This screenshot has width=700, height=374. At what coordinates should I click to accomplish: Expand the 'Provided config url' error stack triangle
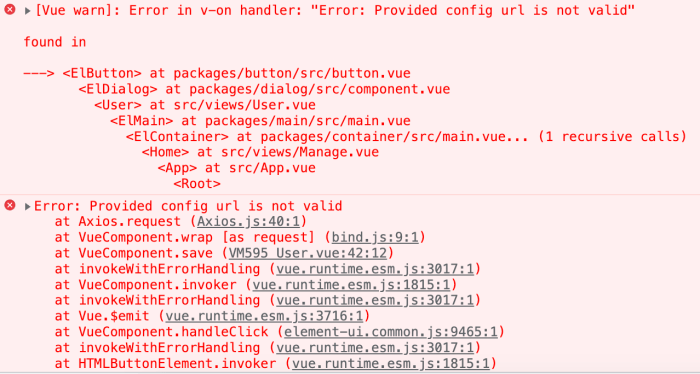(28, 207)
